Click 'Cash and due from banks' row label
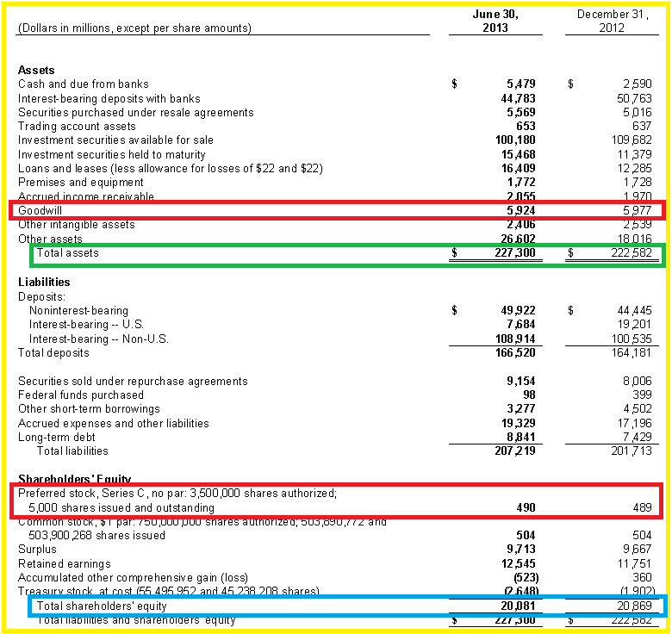The width and height of the screenshot is (672, 634). coord(84,84)
